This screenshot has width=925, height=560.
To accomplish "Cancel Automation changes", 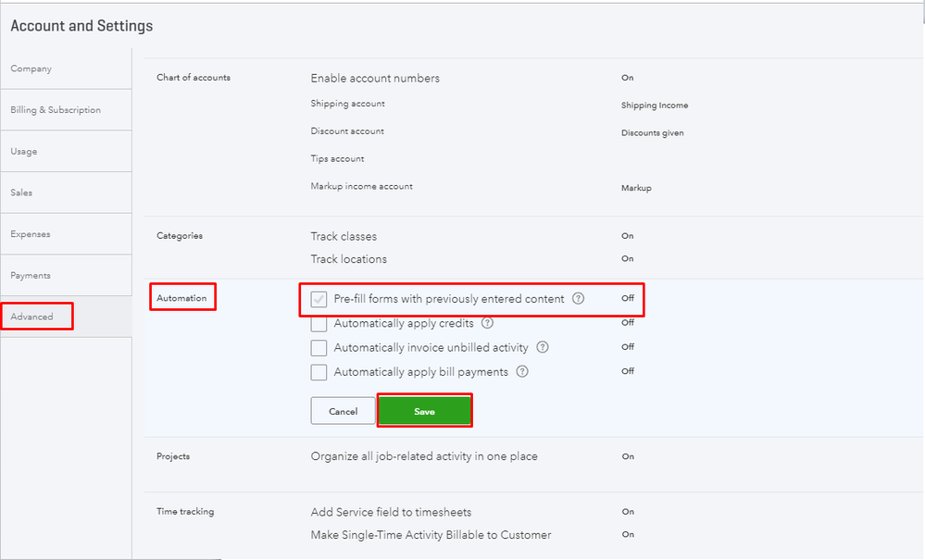I will (x=343, y=411).
